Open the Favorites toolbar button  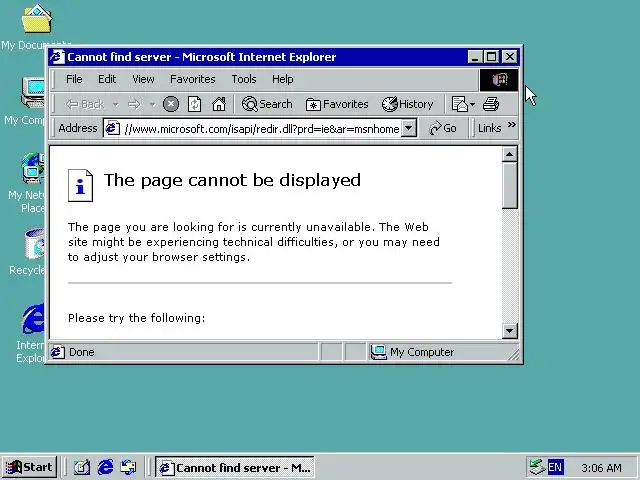click(337, 104)
